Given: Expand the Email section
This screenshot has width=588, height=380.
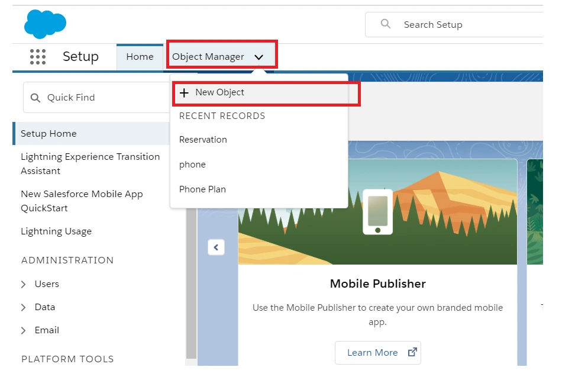Looking at the screenshot, I should (23, 330).
